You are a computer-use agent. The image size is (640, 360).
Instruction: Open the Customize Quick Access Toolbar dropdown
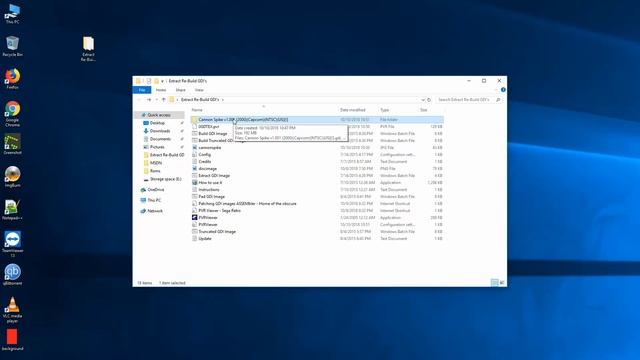[x=162, y=81]
